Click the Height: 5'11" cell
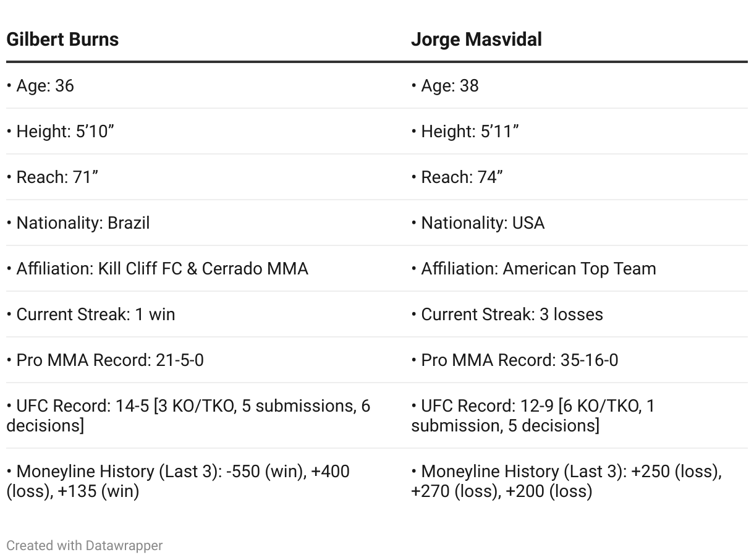754x560 pixels. point(579,131)
